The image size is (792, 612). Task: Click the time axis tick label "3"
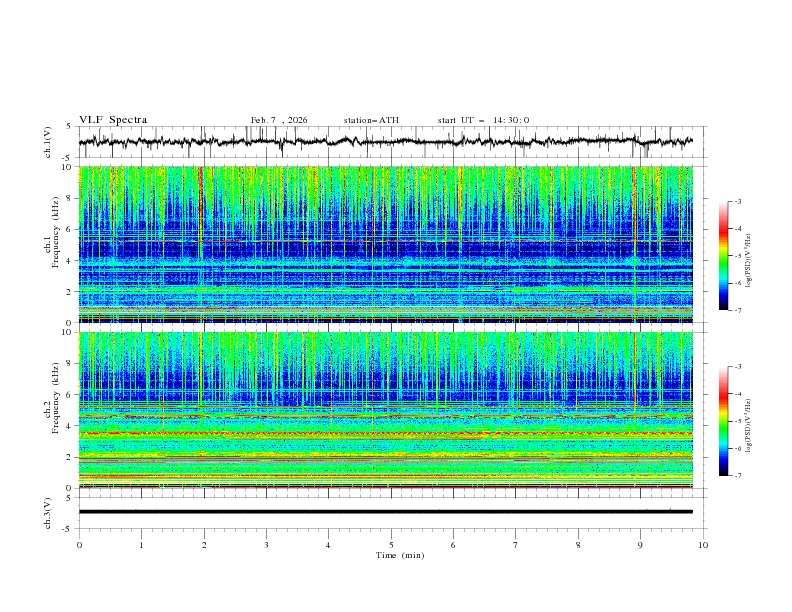point(266,545)
